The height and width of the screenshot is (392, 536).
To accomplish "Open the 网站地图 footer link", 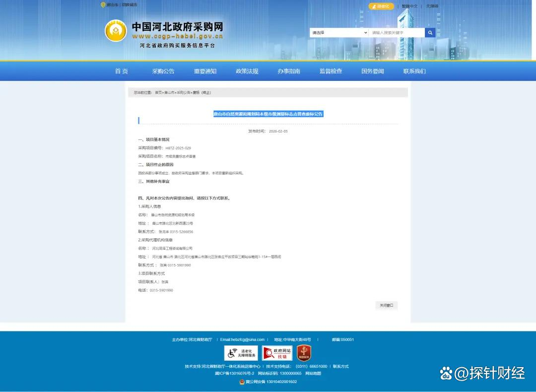I will tap(313, 373).
